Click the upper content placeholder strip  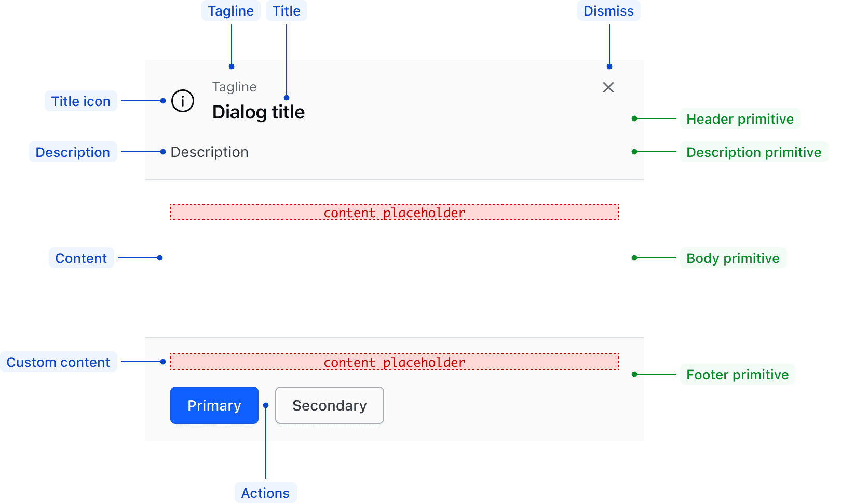394,212
